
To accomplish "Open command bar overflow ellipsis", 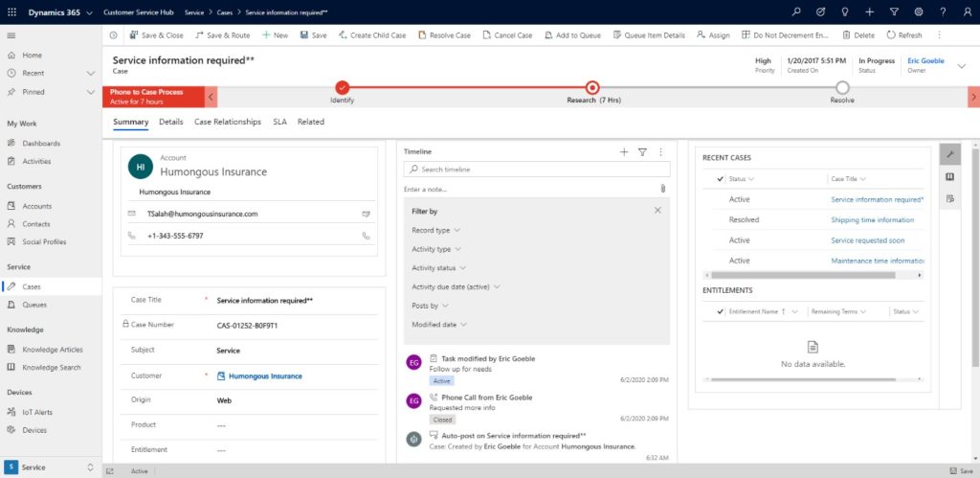I will click(939, 35).
